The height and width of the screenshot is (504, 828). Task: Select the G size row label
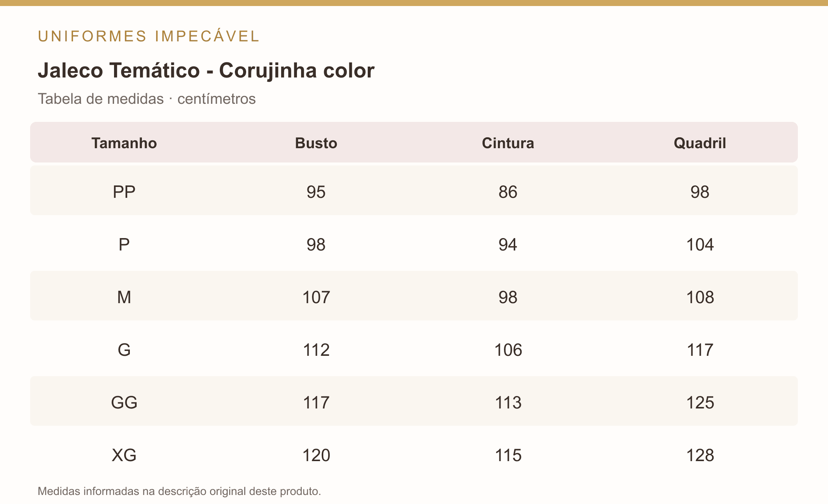pos(124,350)
